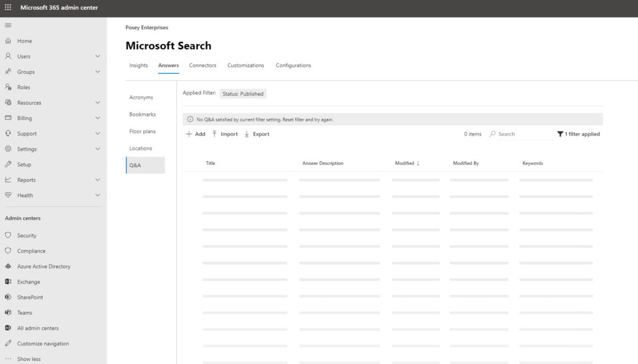Sort by the Modified column arrow
Image resolution: width=638 pixels, height=364 pixels.
click(x=418, y=163)
